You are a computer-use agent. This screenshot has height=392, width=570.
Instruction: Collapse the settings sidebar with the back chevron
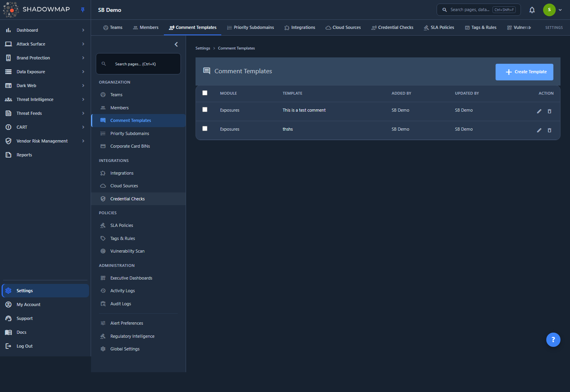[x=176, y=44]
